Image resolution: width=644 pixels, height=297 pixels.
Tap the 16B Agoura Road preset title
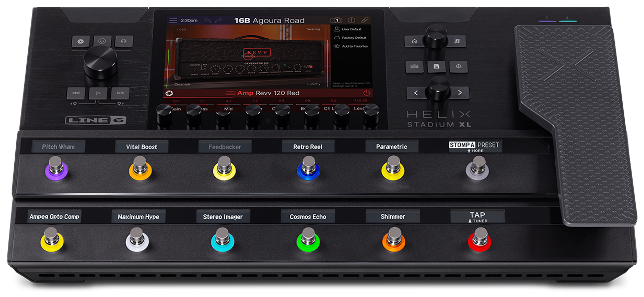(269, 20)
